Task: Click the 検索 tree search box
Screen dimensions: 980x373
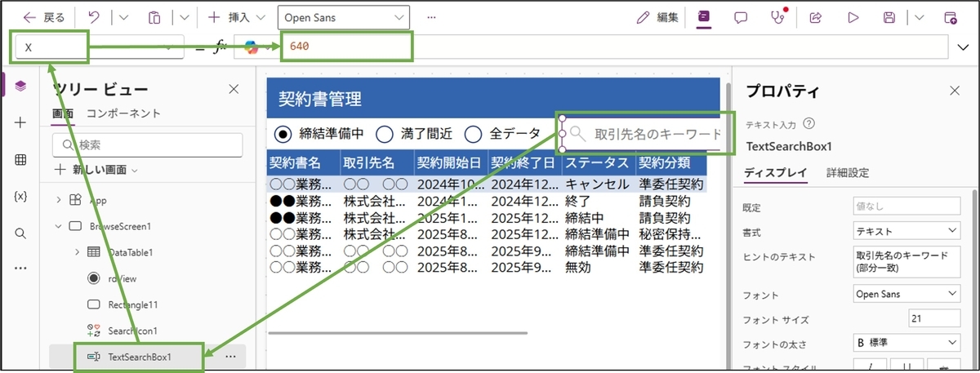Action: point(148,144)
